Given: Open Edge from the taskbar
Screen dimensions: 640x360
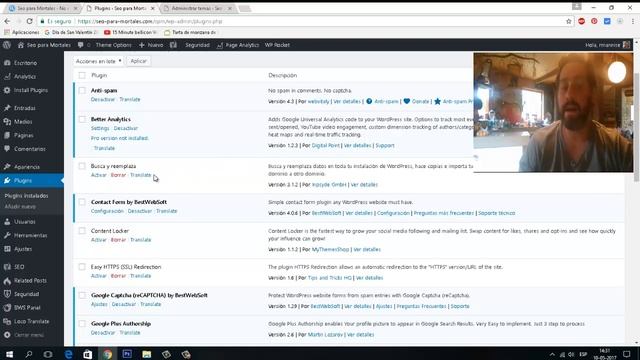Looking at the screenshot, I should tap(68, 354).
